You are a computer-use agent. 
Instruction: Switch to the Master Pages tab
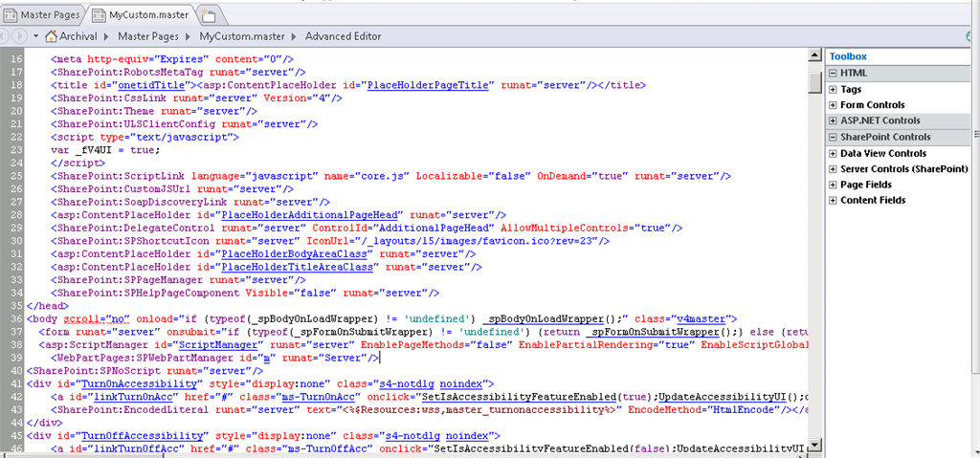click(x=42, y=13)
